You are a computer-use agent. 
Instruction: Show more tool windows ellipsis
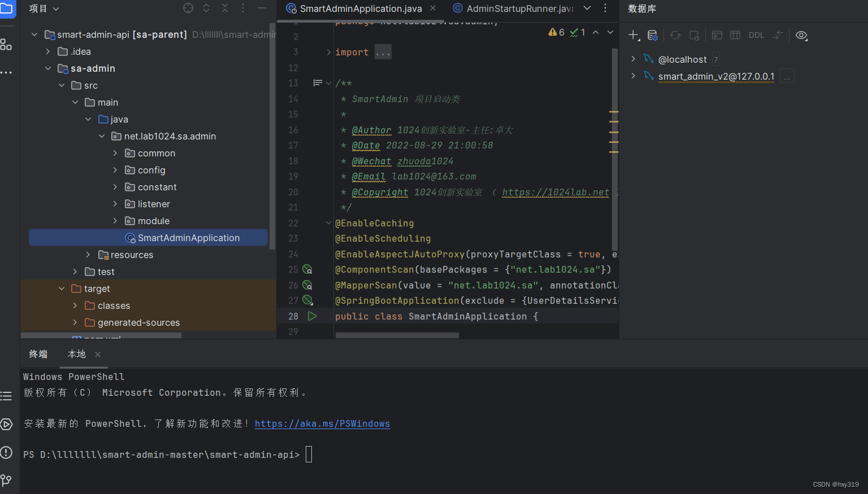coord(6,72)
